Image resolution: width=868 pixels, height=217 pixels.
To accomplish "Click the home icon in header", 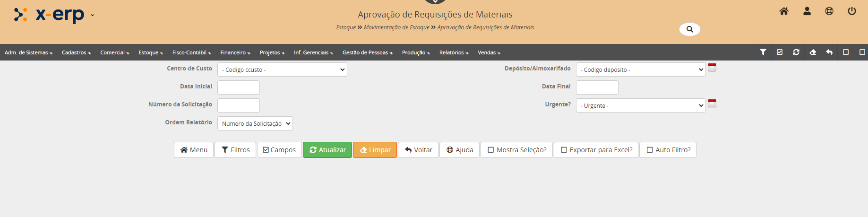I will tap(784, 11).
